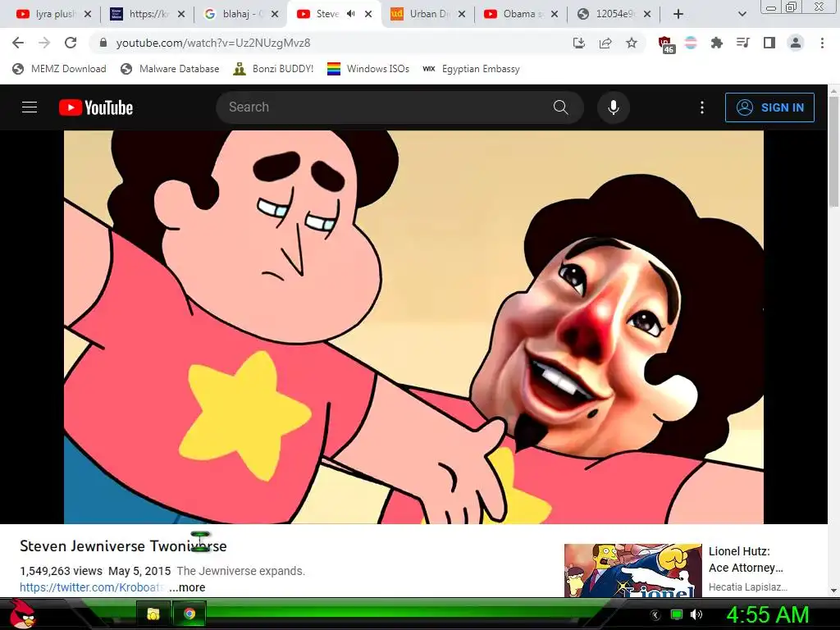
Task: Click the SIGN IN button
Action: click(x=769, y=107)
